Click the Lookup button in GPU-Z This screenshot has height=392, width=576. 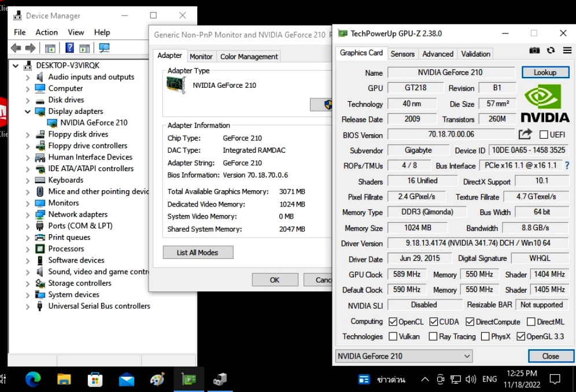[x=545, y=72]
